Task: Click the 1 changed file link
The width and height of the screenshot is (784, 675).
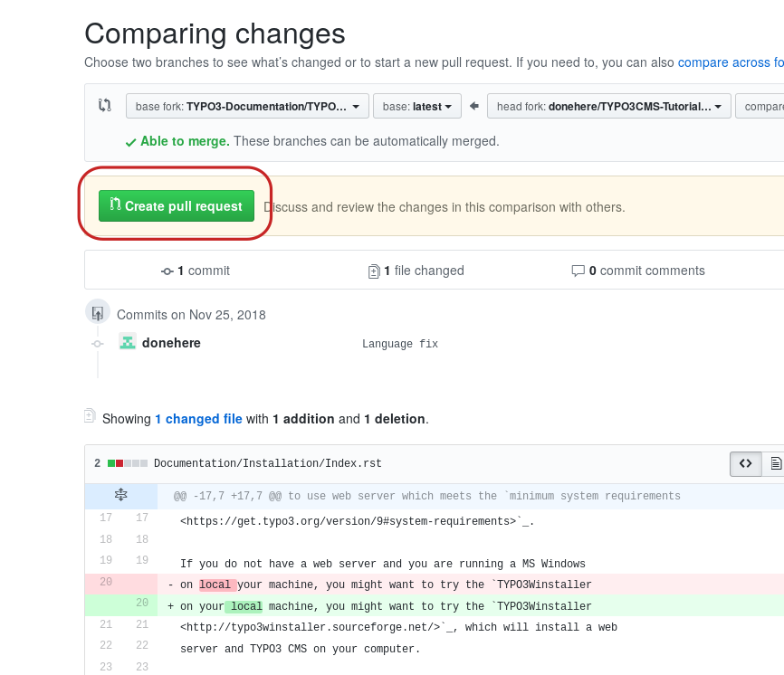Action: (x=198, y=419)
